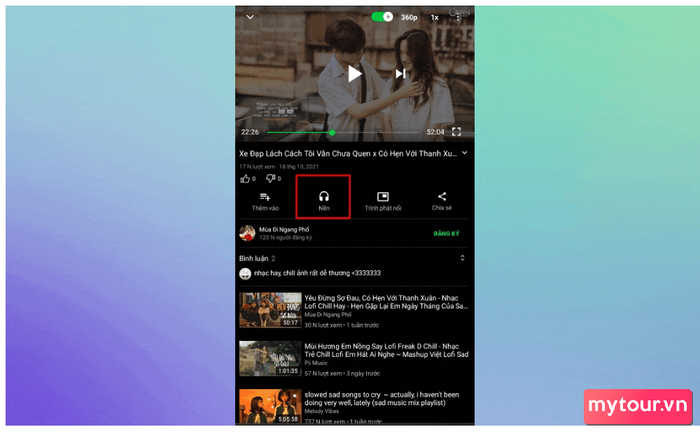Click the Pii Music channel label
The height and width of the screenshot is (434, 700).
click(x=316, y=363)
